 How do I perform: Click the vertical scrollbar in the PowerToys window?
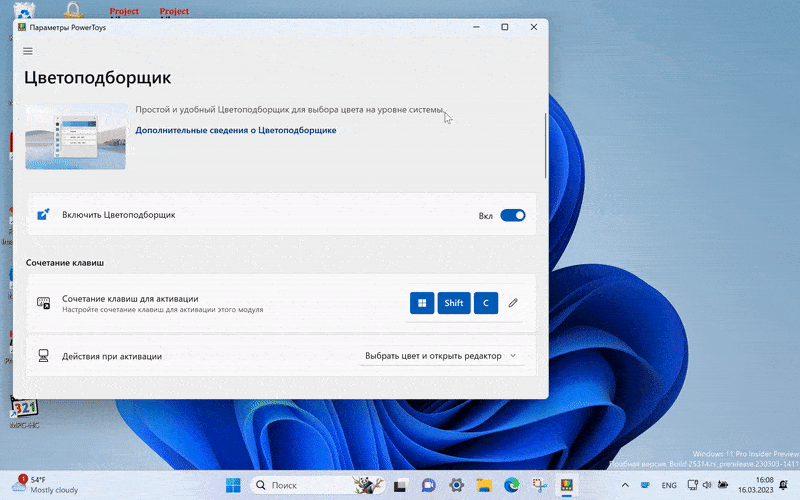tap(545, 146)
